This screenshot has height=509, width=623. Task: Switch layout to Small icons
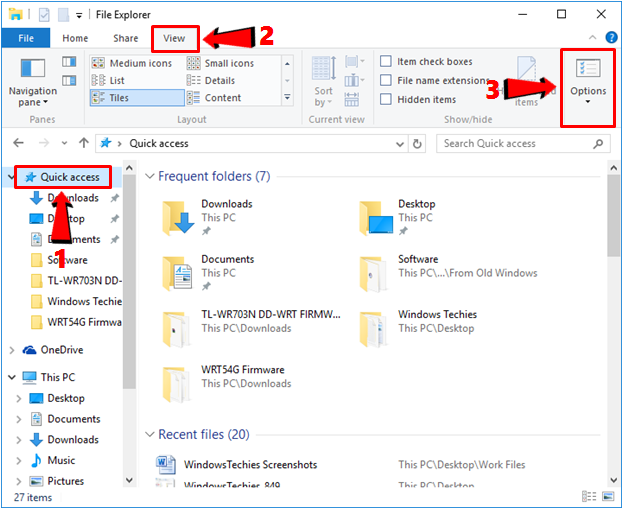pos(221,63)
